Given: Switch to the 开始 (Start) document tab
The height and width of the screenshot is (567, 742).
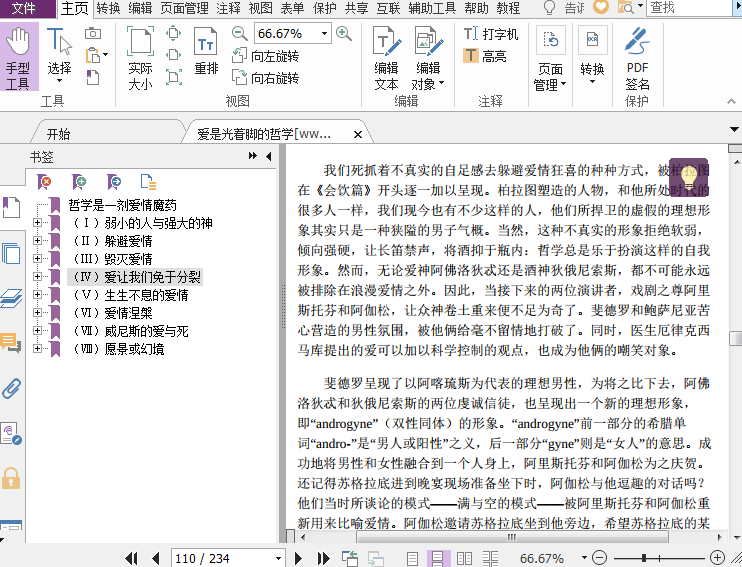Looking at the screenshot, I should pos(58,133).
